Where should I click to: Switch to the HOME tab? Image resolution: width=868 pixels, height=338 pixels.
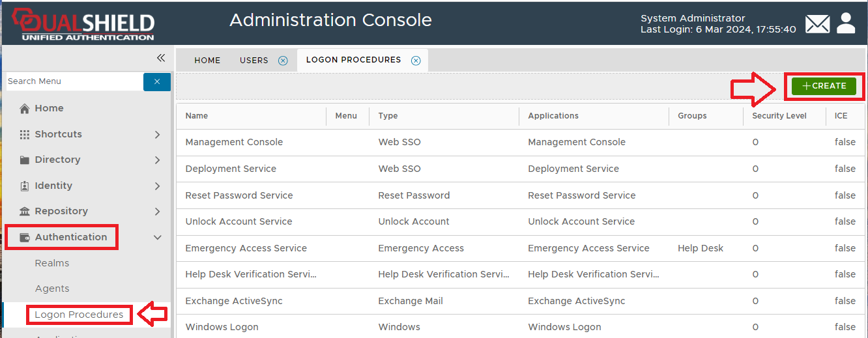coord(207,61)
